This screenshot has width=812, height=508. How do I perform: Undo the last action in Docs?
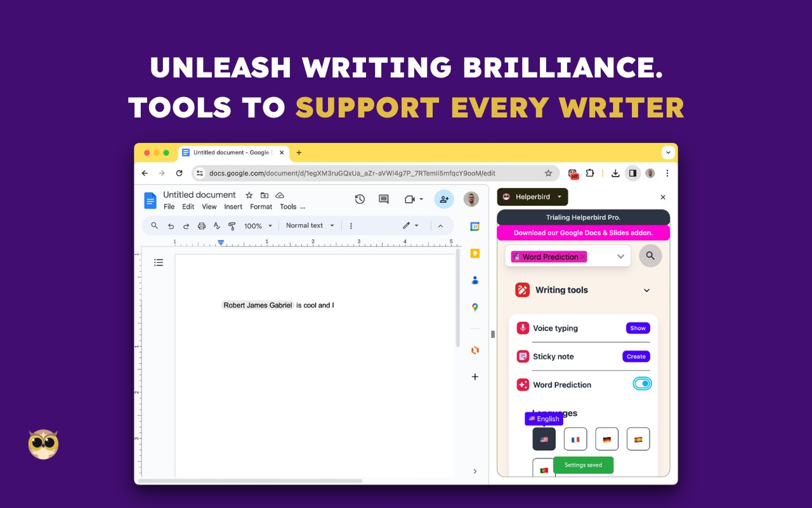coord(171,226)
